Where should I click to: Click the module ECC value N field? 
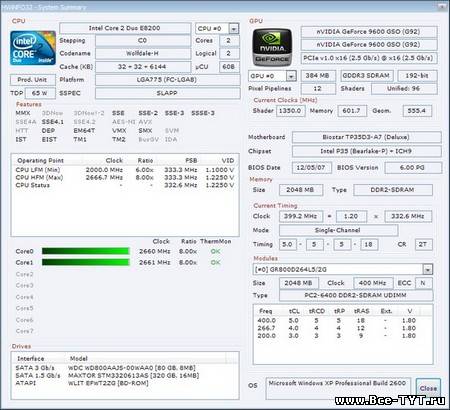point(423,283)
